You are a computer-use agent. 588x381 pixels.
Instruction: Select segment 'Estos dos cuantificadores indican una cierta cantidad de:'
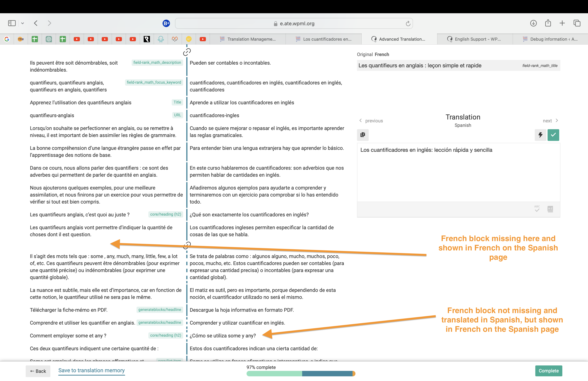[254, 349]
